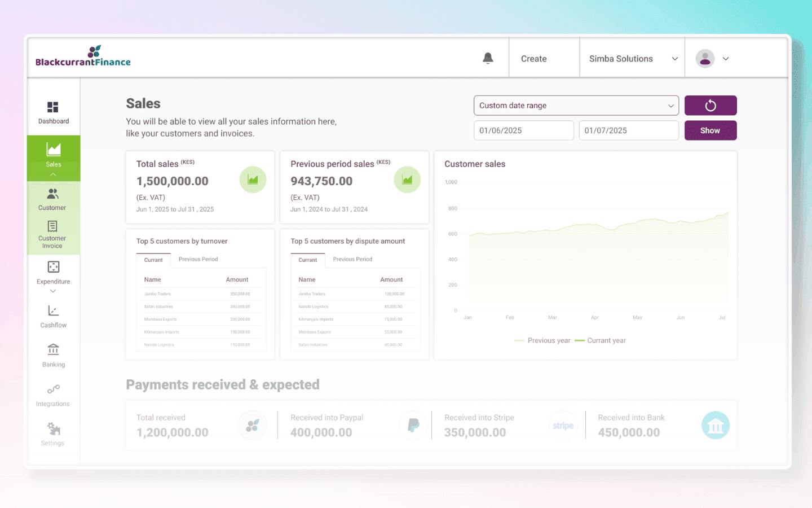Click the 280,000.00 amount for Safari Industries
Viewport: 812px width, 508px height.
tap(240, 306)
